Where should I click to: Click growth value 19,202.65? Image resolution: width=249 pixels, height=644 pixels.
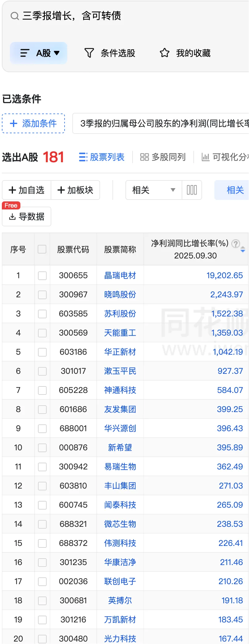tap(225, 275)
